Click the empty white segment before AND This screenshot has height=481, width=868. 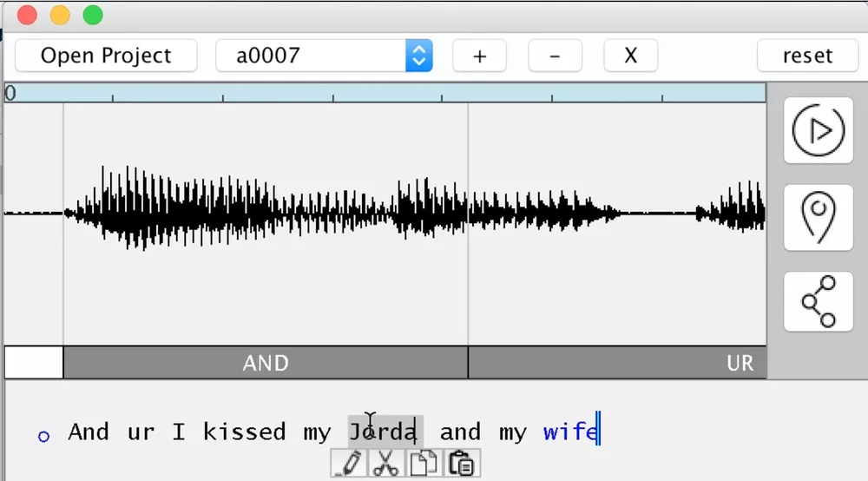[x=34, y=363]
